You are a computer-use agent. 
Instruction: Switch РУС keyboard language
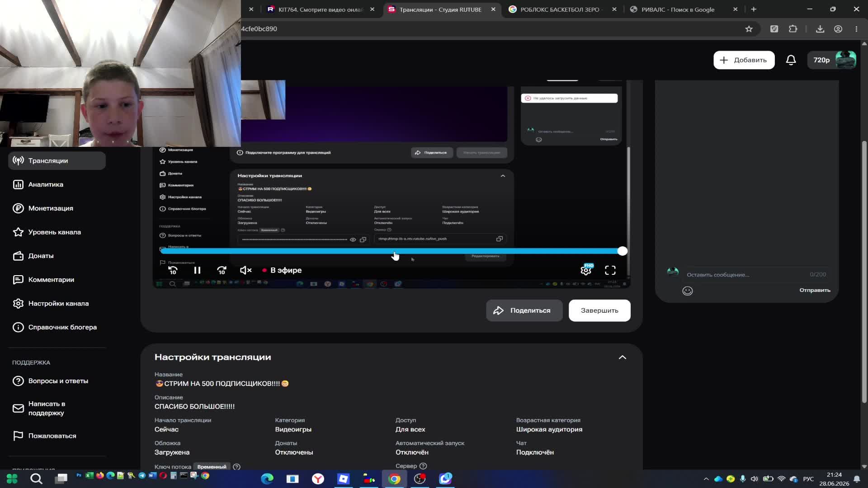808,479
